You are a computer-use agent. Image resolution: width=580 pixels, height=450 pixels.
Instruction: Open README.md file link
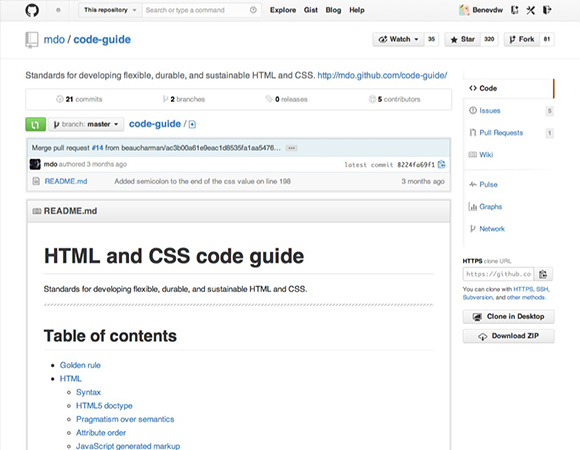tap(66, 181)
